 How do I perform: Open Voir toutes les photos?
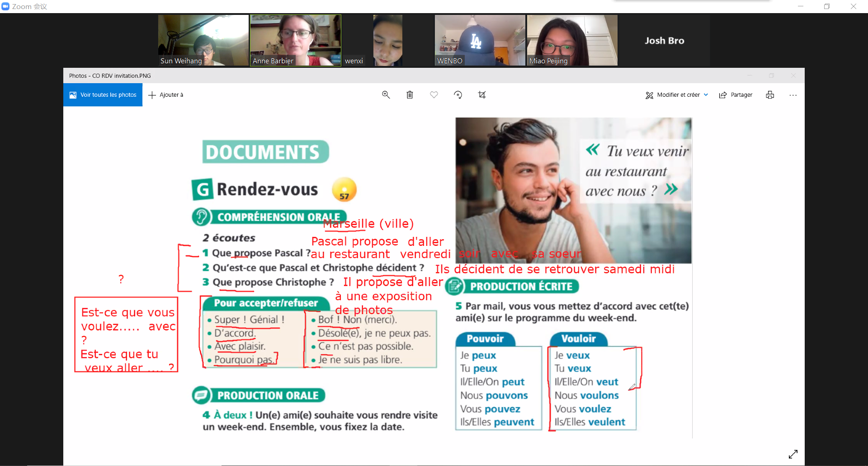[x=103, y=95]
